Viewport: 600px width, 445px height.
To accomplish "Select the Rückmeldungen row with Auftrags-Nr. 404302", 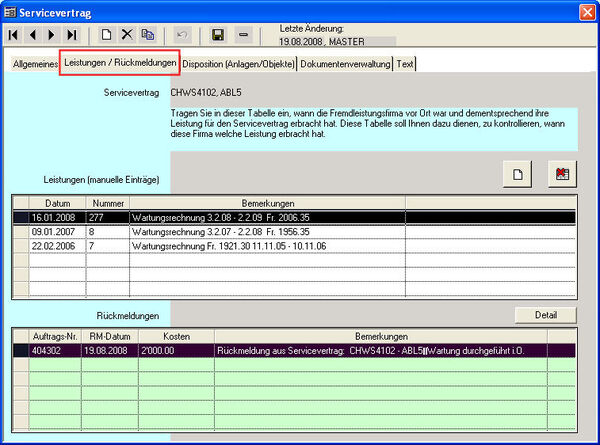I will tap(52, 351).
